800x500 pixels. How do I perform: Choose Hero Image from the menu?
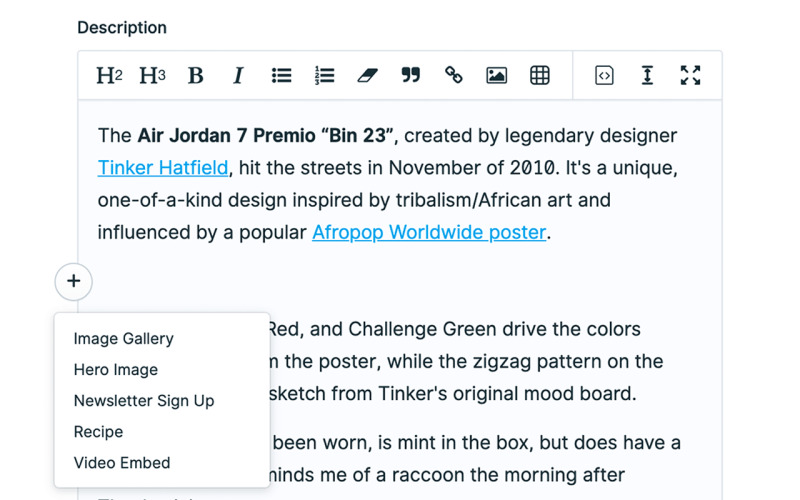coord(115,370)
